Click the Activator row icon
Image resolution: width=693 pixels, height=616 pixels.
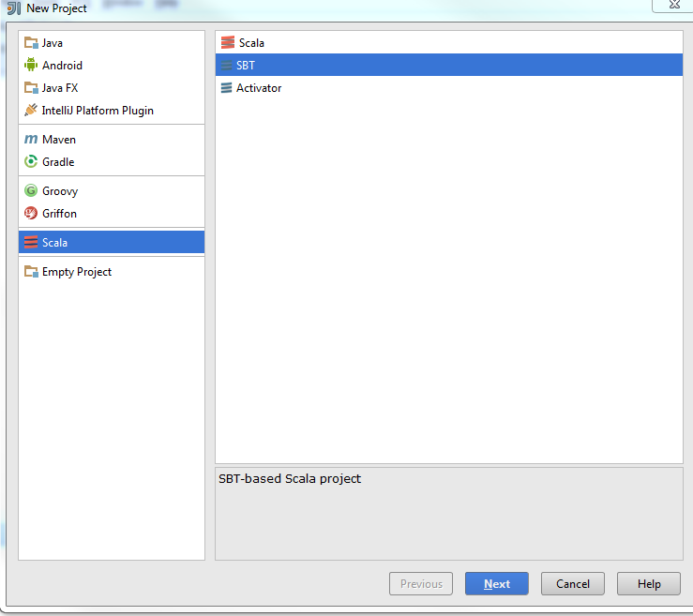[226, 87]
